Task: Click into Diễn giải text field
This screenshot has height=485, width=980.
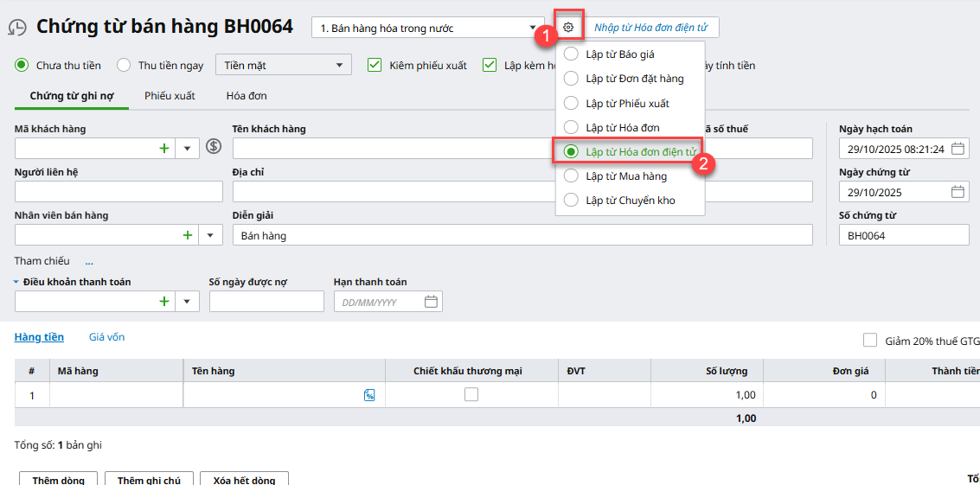Action: (522, 235)
